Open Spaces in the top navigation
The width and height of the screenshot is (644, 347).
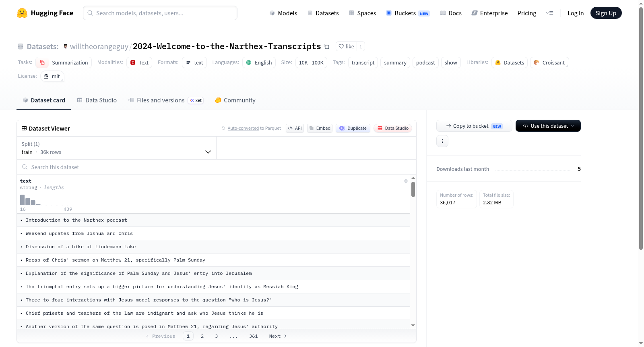pos(363,13)
